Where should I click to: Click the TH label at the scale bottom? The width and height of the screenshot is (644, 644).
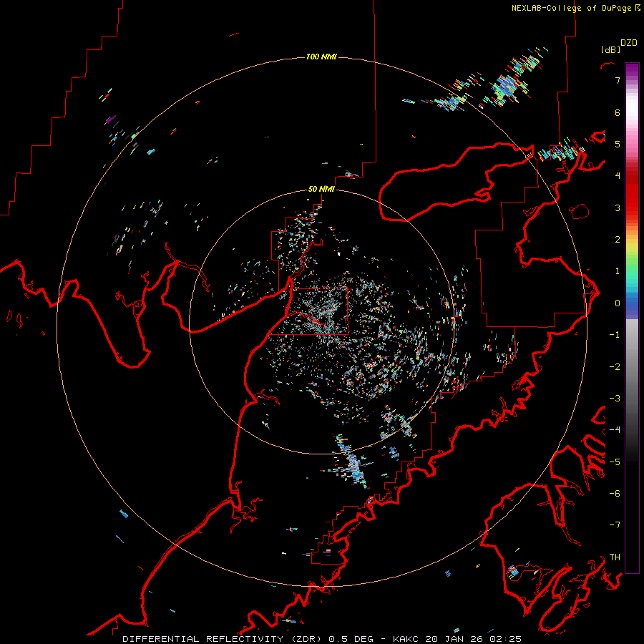pos(615,557)
